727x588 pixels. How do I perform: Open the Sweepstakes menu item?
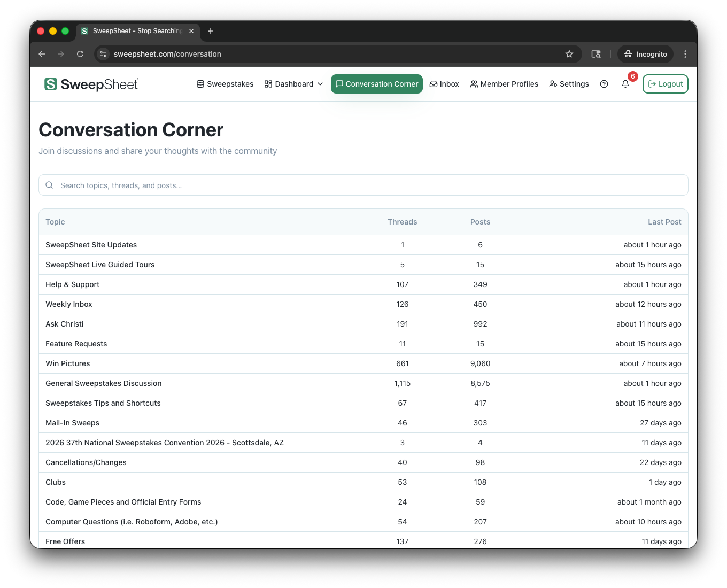225,84
